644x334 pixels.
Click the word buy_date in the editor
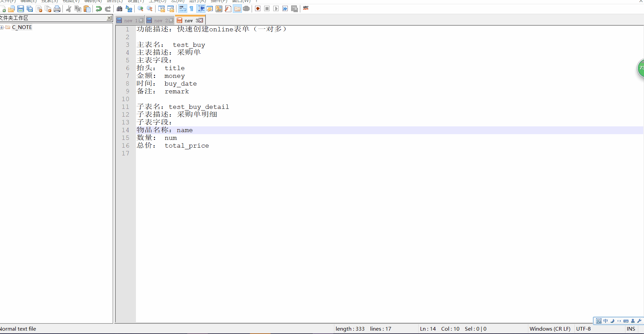coord(181,84)
